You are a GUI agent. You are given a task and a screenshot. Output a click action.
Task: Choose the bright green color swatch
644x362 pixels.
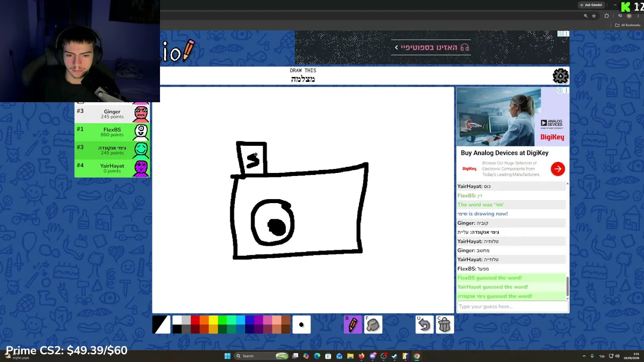(x=222, y=320)
